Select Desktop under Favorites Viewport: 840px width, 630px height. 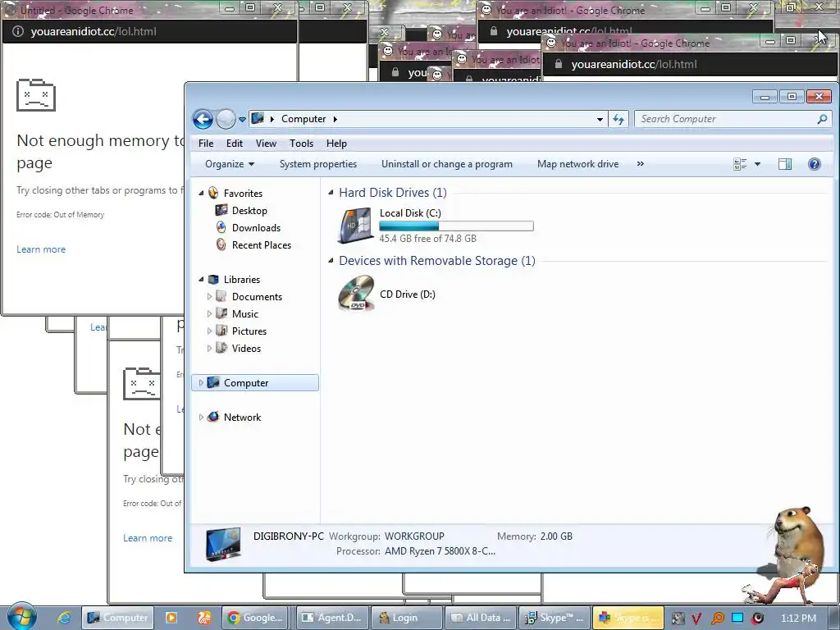click(249, 211)
